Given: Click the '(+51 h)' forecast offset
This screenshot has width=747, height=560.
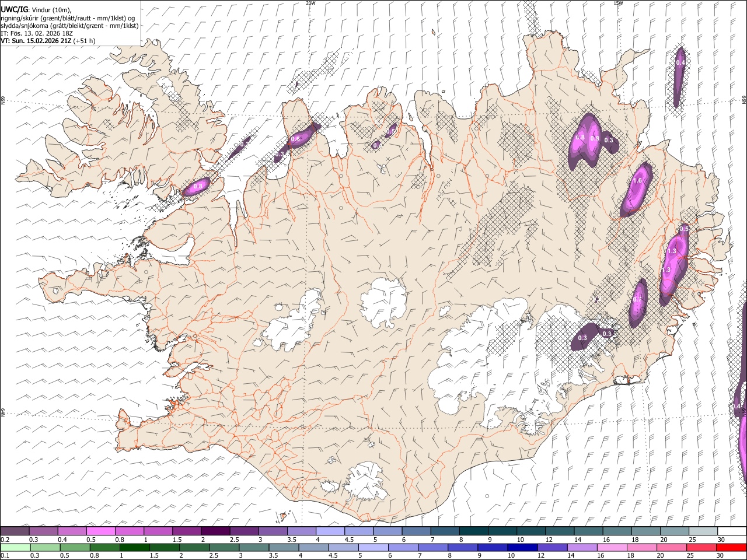Looking at the screenshot, I should coord(85,41).
